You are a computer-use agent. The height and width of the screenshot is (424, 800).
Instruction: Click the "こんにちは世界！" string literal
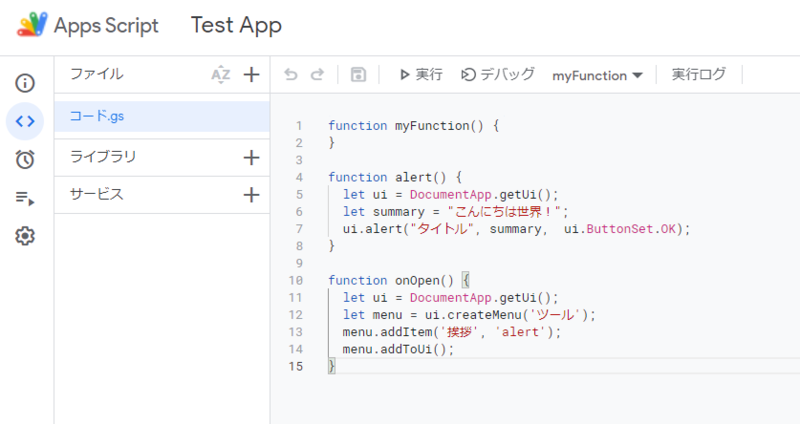tap(504, 211)
